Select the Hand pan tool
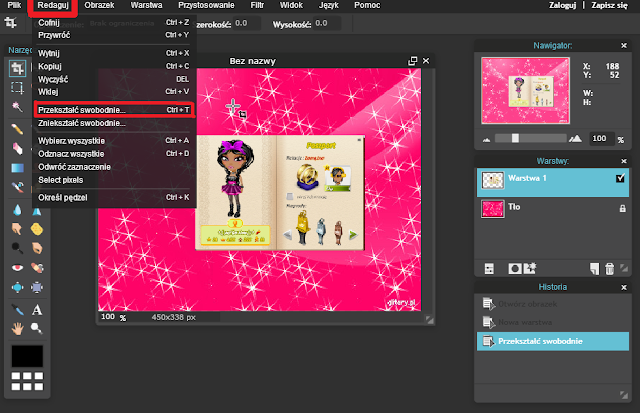Image resolution: width=640 pixels, height=413 pixels. (x=17, y=329)
